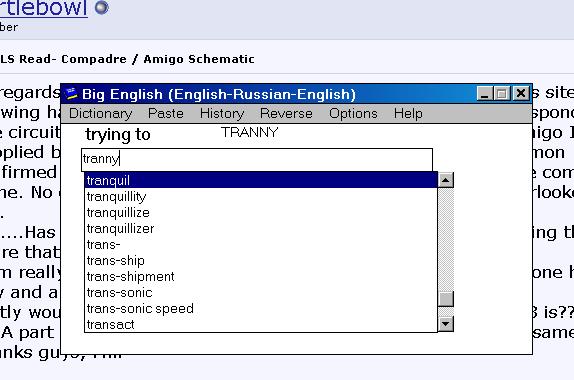Screen dimensions: 574x380
Task: Open the Help menu
Action: 408,113
